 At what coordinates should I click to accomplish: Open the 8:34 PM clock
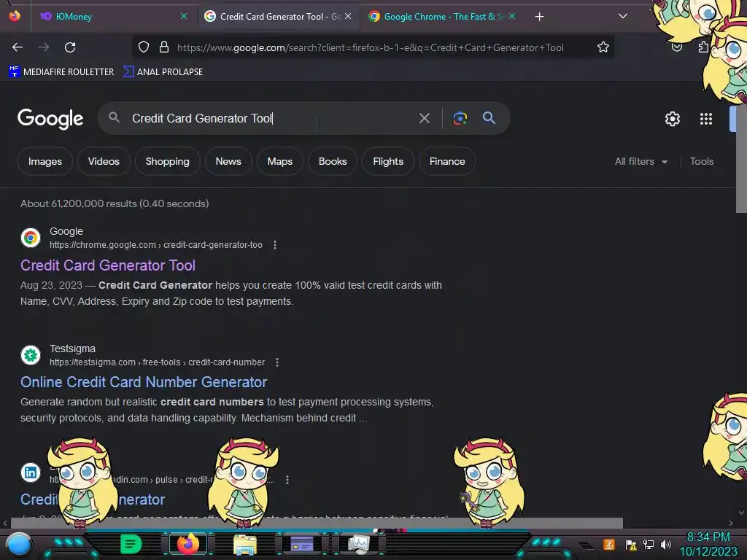click(708, 537)
